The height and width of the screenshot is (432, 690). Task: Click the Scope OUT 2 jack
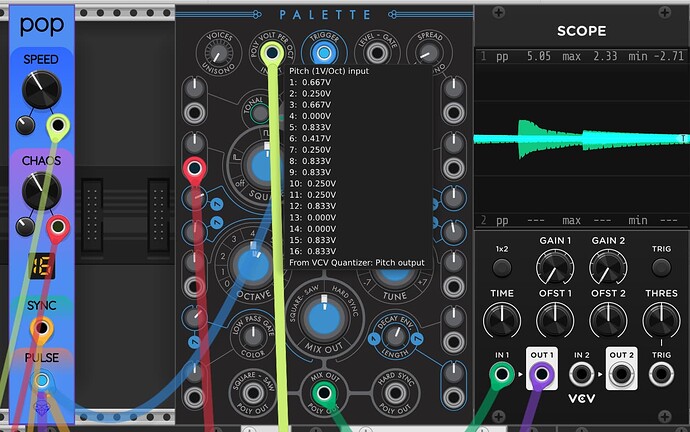pyautogui.click(x=621, y=374)
